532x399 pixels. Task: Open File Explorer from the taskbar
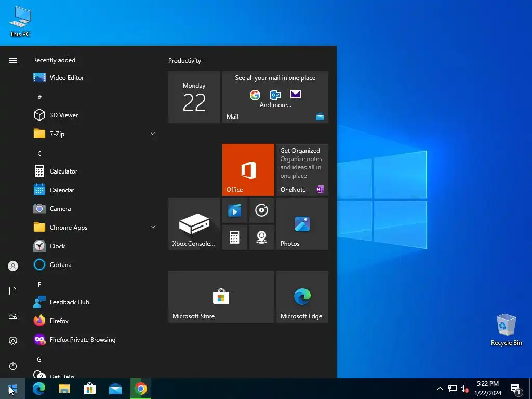[64, 389]
